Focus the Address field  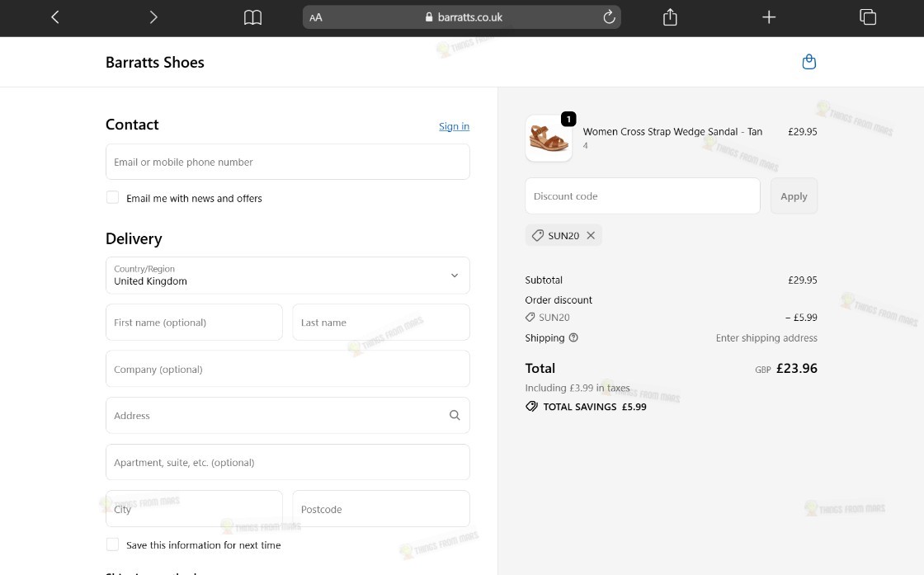(288, 415)
